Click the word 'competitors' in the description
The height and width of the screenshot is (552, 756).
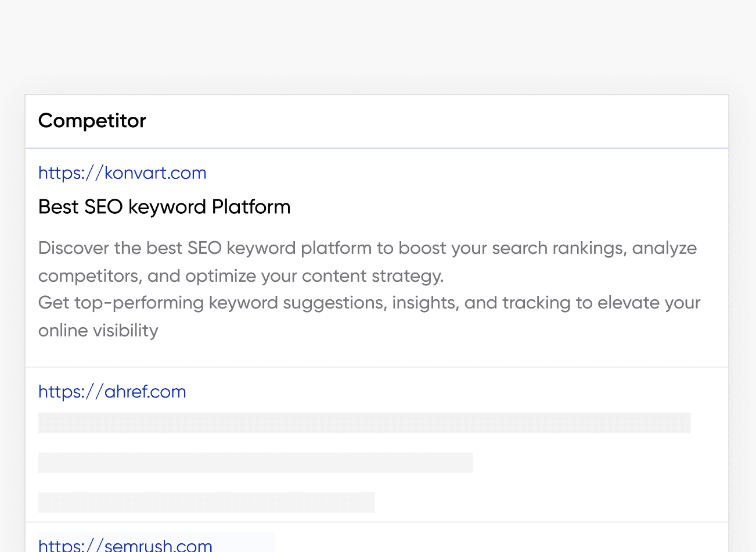(90, 276)
